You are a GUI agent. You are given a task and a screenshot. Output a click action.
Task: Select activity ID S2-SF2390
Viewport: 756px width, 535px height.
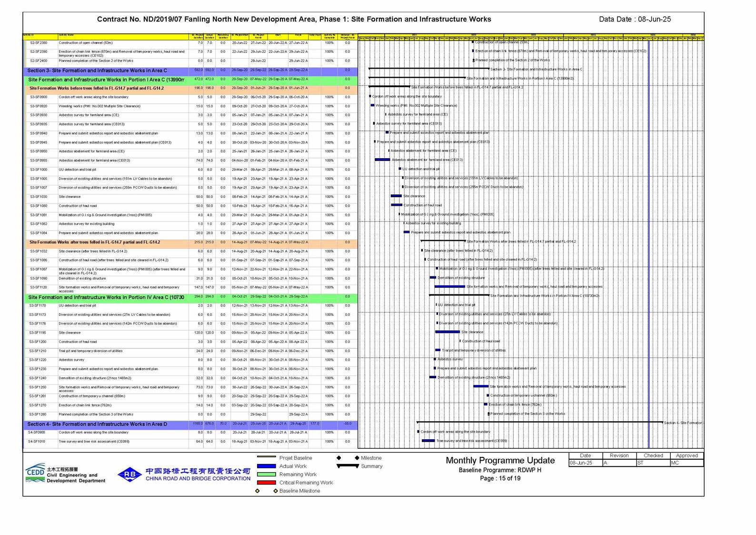click(x=39, y=51)
